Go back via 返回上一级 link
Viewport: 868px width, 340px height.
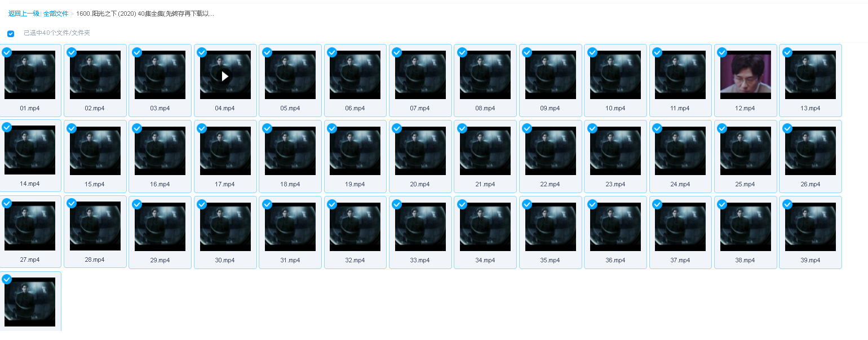[24, 14]
